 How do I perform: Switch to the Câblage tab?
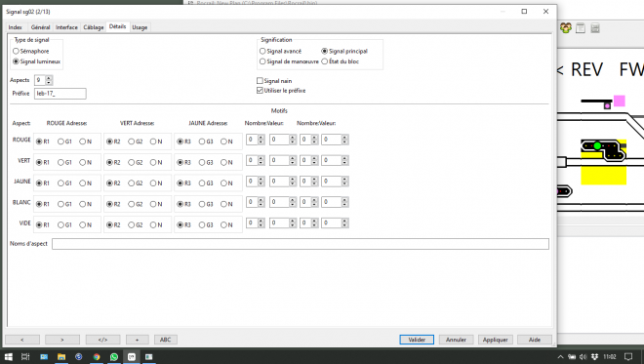pos(94,27)
